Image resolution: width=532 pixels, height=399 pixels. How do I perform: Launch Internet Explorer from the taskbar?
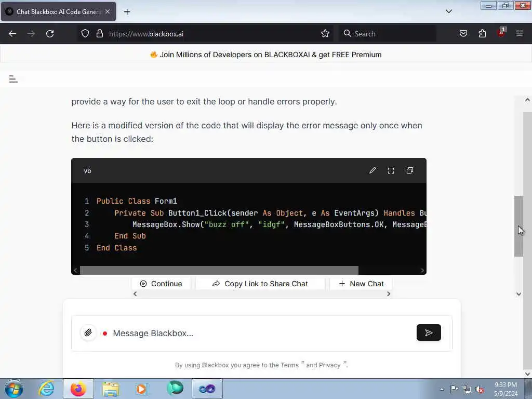pos(46,389)
